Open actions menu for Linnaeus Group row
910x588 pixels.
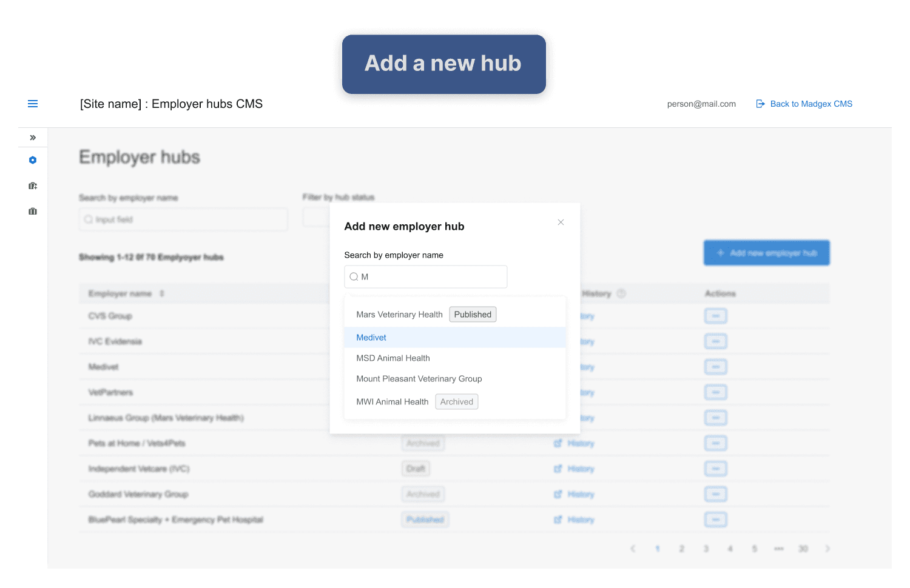pyautogui.click(x=716, y=418)
